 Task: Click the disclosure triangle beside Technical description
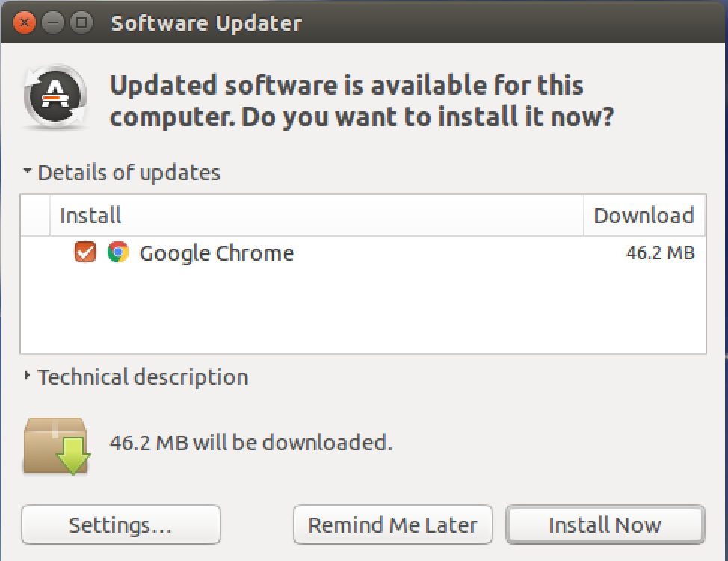25,376
